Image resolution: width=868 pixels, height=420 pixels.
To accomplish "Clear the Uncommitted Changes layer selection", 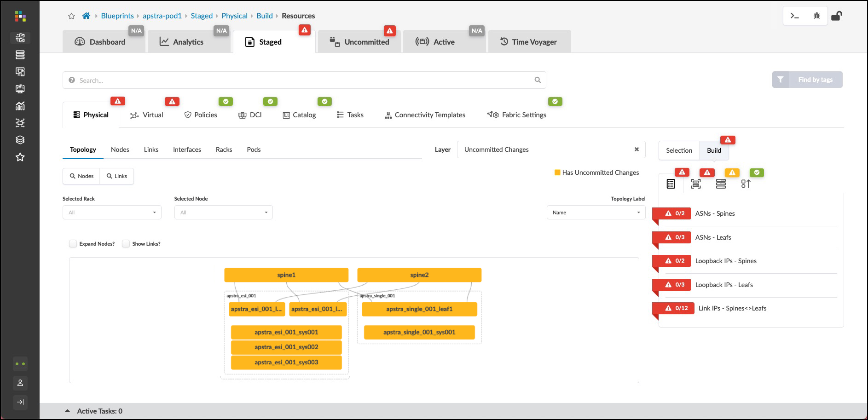I will 637,150.
